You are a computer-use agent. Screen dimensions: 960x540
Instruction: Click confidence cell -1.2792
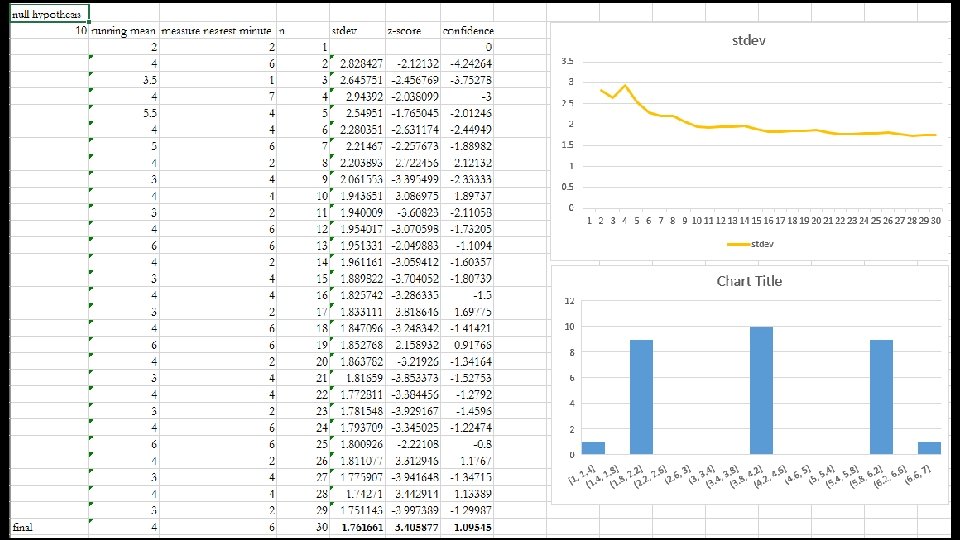click(x=467, y=394)
